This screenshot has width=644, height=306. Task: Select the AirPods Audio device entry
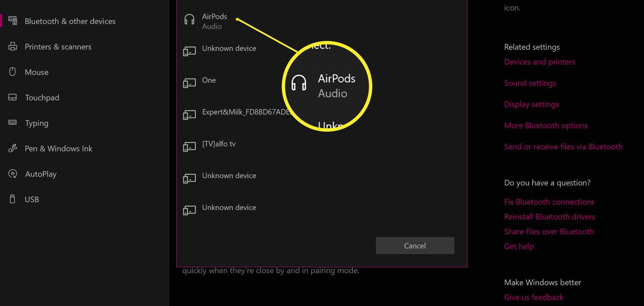(322, 21)
